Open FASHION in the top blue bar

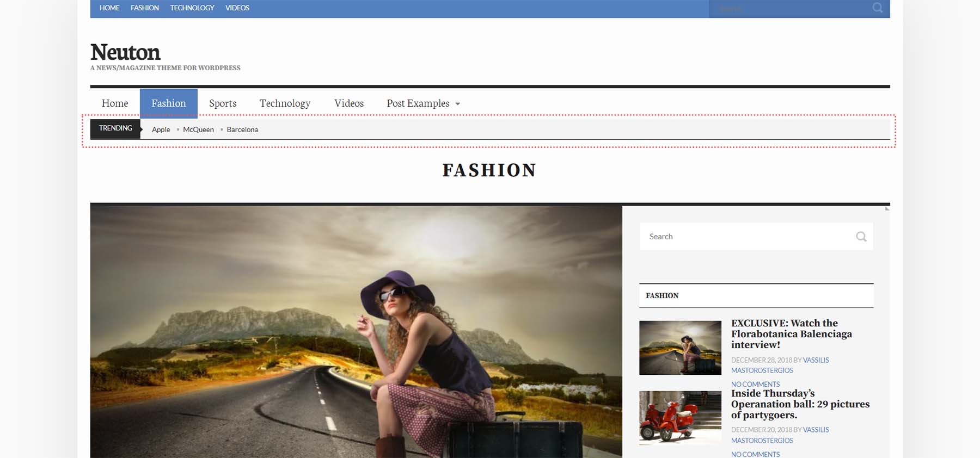click(145, 8)
